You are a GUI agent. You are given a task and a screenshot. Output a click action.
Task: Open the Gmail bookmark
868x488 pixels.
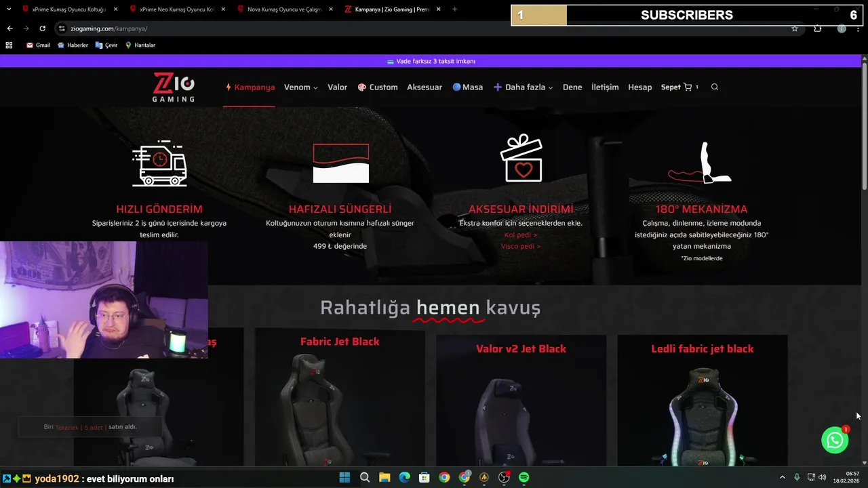point(38,45)
